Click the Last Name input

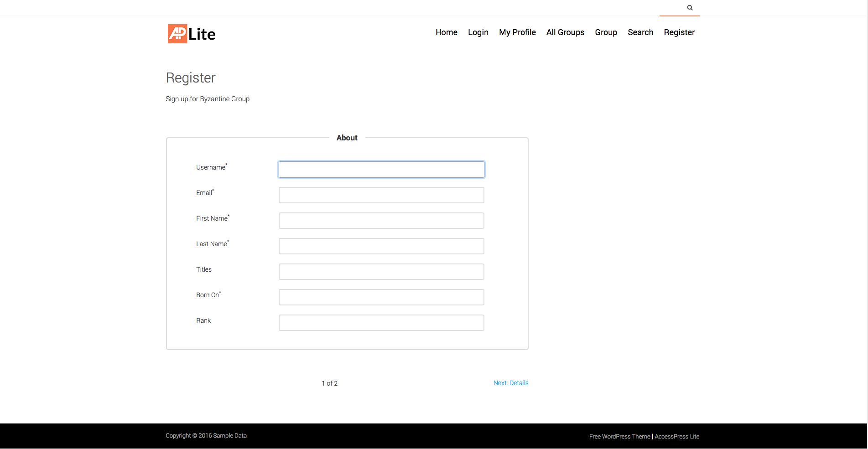tap(381, 246)
